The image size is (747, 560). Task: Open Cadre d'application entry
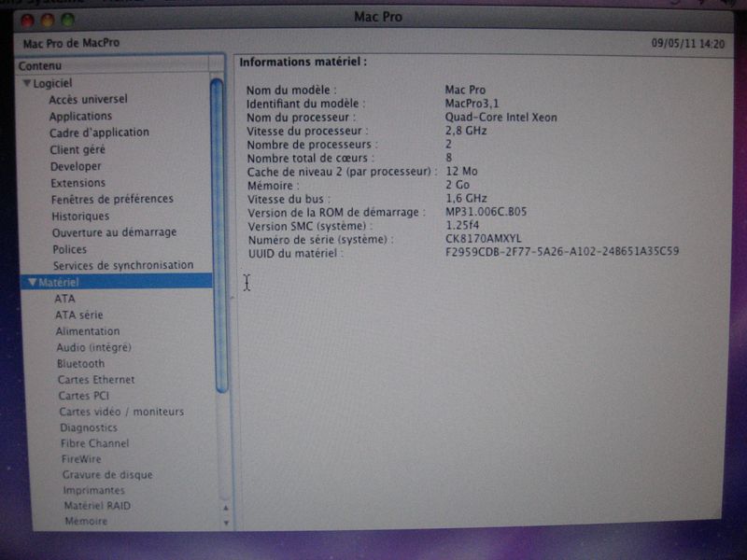pyautogui.click(x=99, y=133)
